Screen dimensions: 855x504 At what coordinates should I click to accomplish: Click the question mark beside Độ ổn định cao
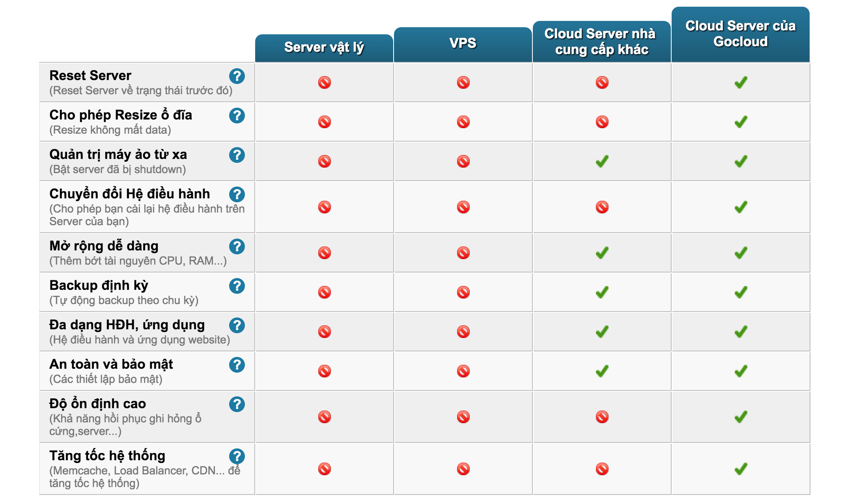[x=237, y=404]
